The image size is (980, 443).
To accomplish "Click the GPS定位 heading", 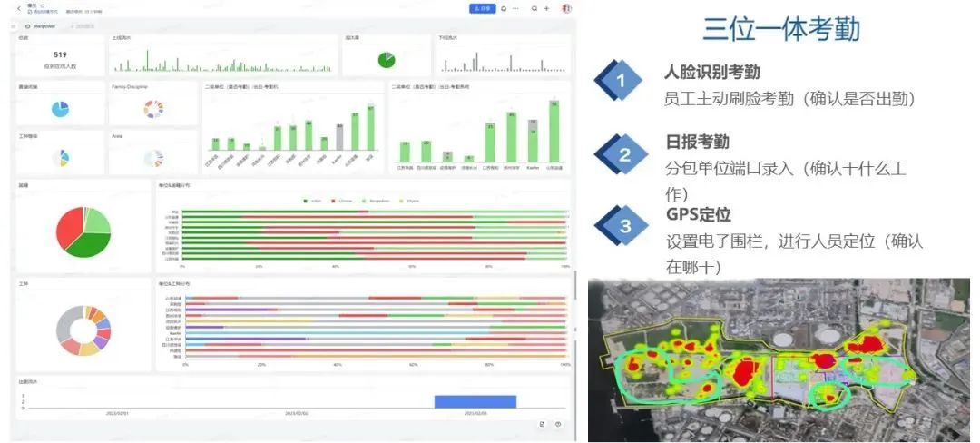I will (698, 215).
